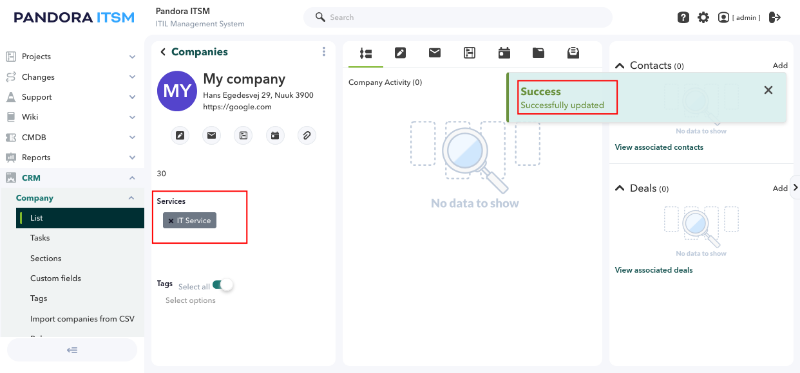Select the List menu item
Image resolution: width=800 pixels, height=373 pixels.
pos(80,218)
